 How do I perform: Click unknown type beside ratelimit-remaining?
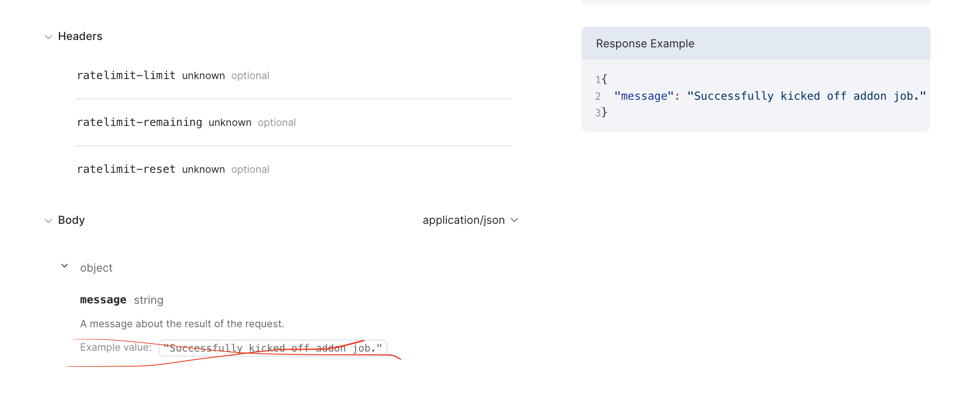pyautogui.click(x=230, y=123)
